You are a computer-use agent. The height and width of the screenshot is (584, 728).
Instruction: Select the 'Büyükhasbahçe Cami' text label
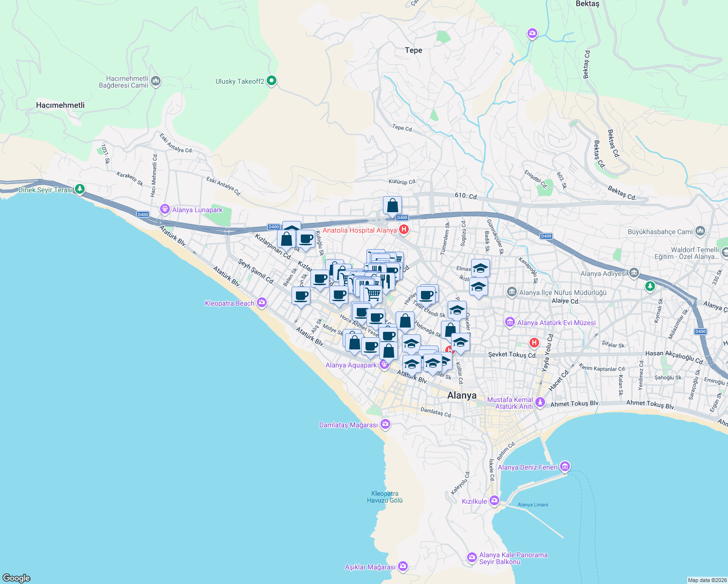(x=660, y=232)
